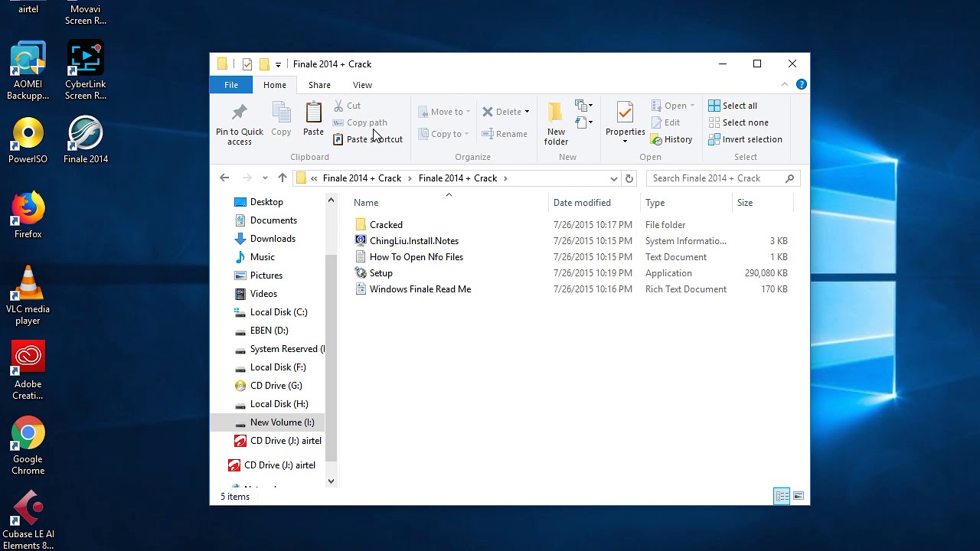
Task: Select ChingLiu.Install.Notes file
Action: pyautogui.click(x=414, y=241)
